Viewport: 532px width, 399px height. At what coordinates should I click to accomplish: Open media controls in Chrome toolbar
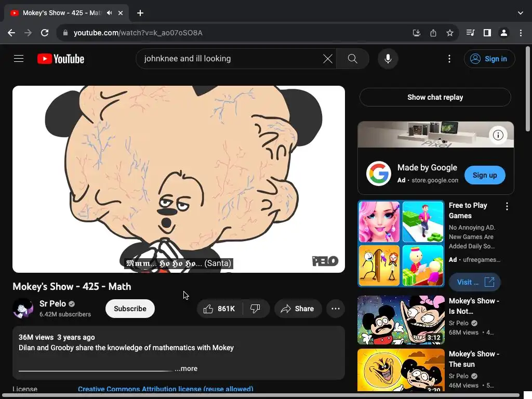pyautogui.click(x=470, y=33)
